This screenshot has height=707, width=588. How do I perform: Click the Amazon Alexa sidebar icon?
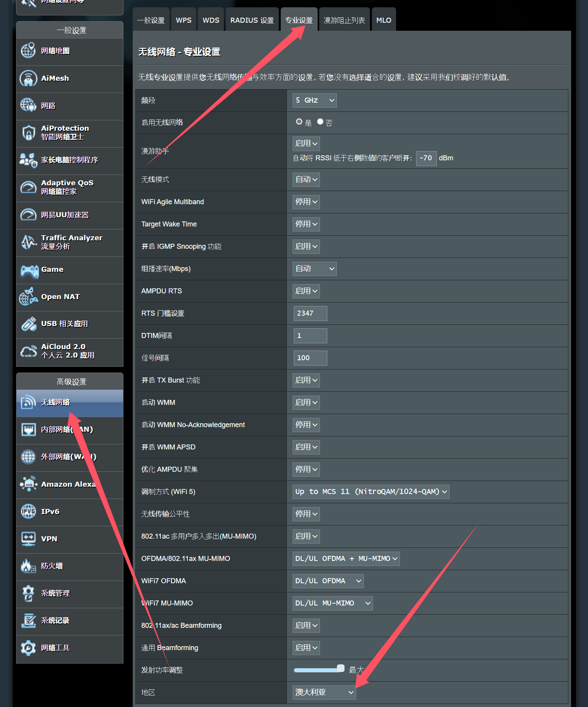coord(28,484)
